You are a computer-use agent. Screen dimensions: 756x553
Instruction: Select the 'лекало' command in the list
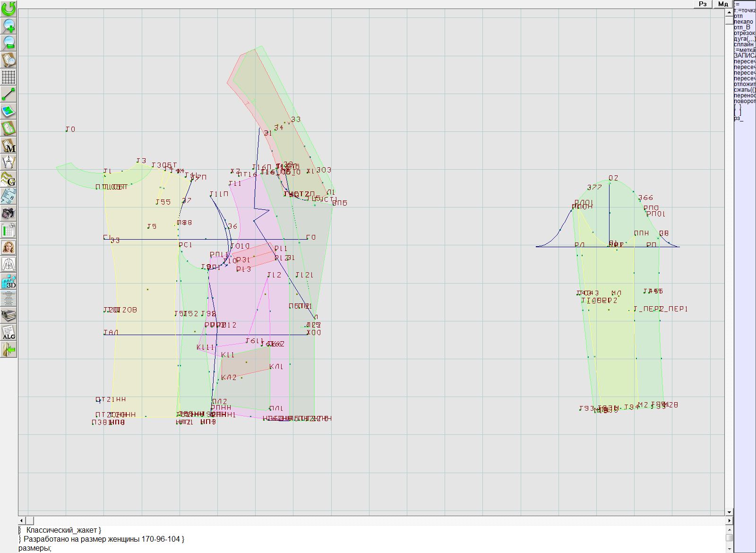click(x=744, y=22)
